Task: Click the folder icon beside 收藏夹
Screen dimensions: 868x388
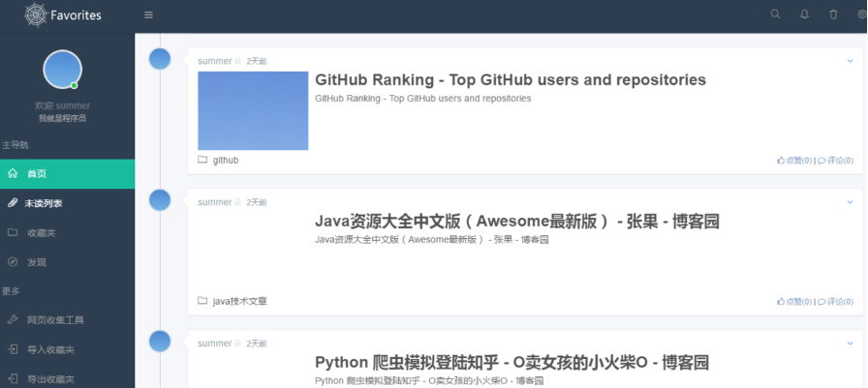Action: (13, 232)
